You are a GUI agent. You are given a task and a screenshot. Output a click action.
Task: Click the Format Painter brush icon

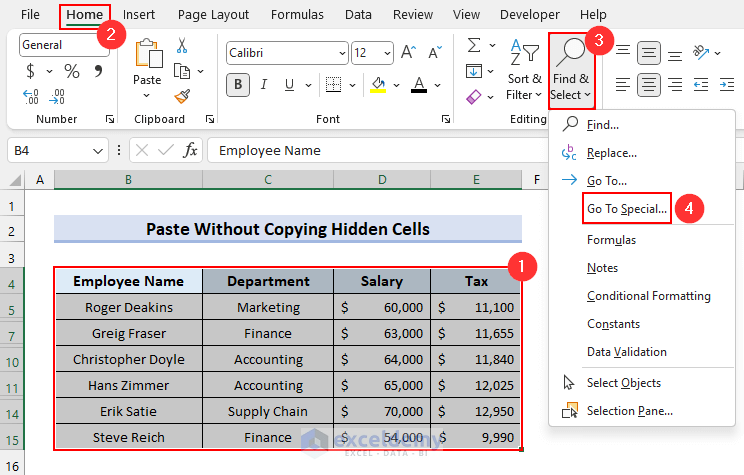pyautogui.click(x=182, y=96)
